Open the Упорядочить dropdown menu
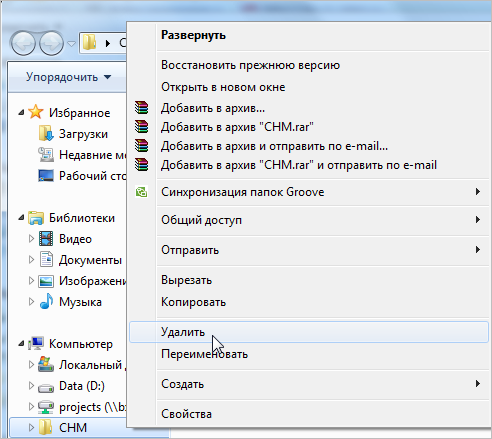 (x=68, y=77)
